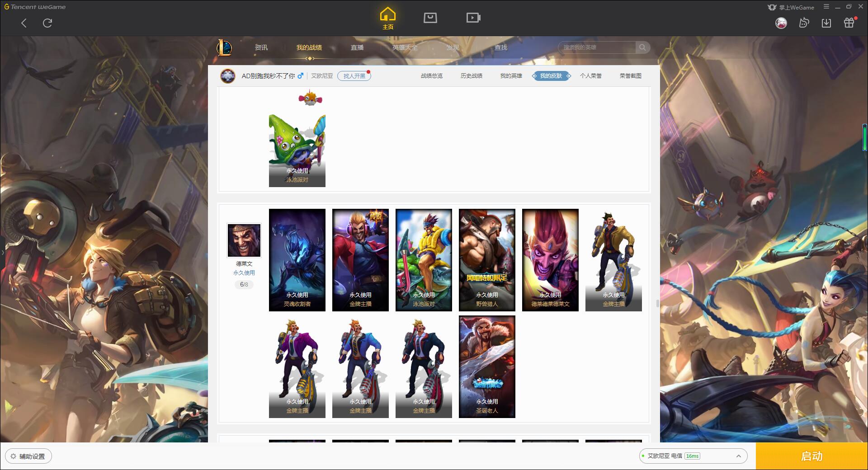Open the 英雄大全 tab
This screenshot has height=470, width=868.
[405, 47]
